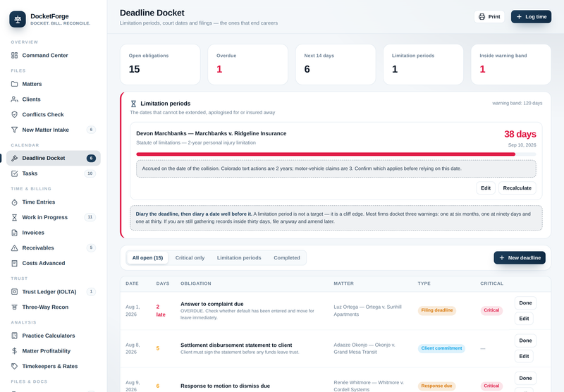Mark Answer to complaint due as Done
The width and height of the screenshot is (564, 392).
pos(525,302)
